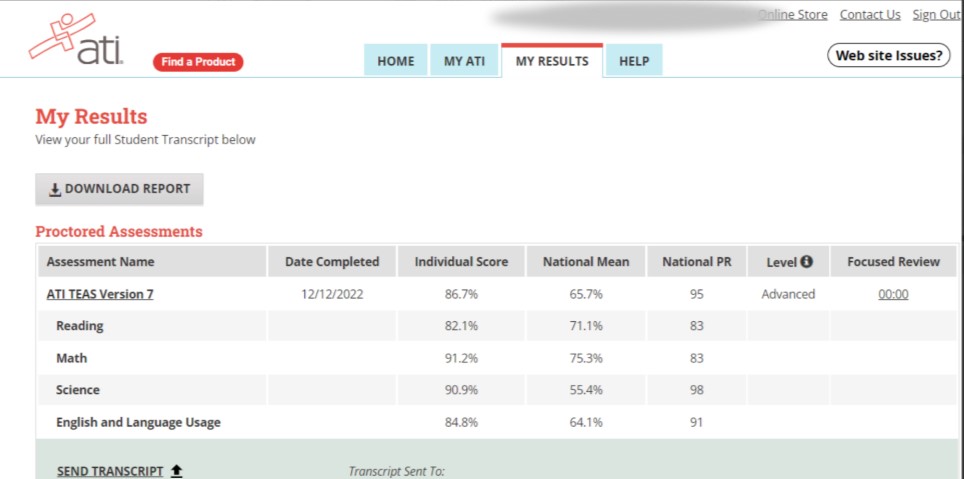Click the SEND TRANSCRIPT link
Screen dimensions: 964x479
pyautogui.click(x=110, y=471)
